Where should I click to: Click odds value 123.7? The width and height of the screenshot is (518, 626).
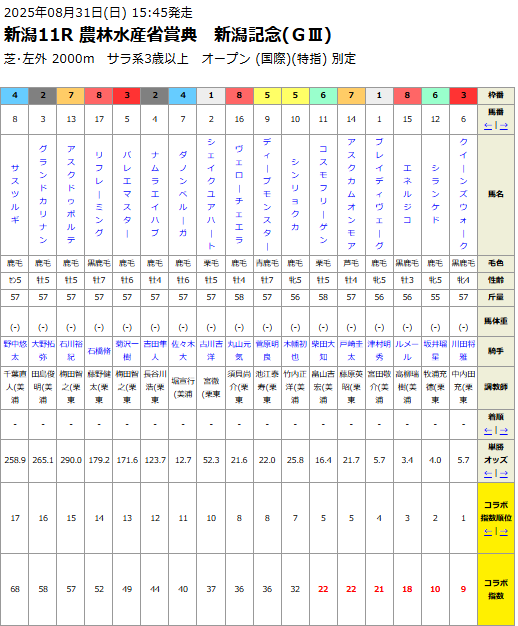155,460
